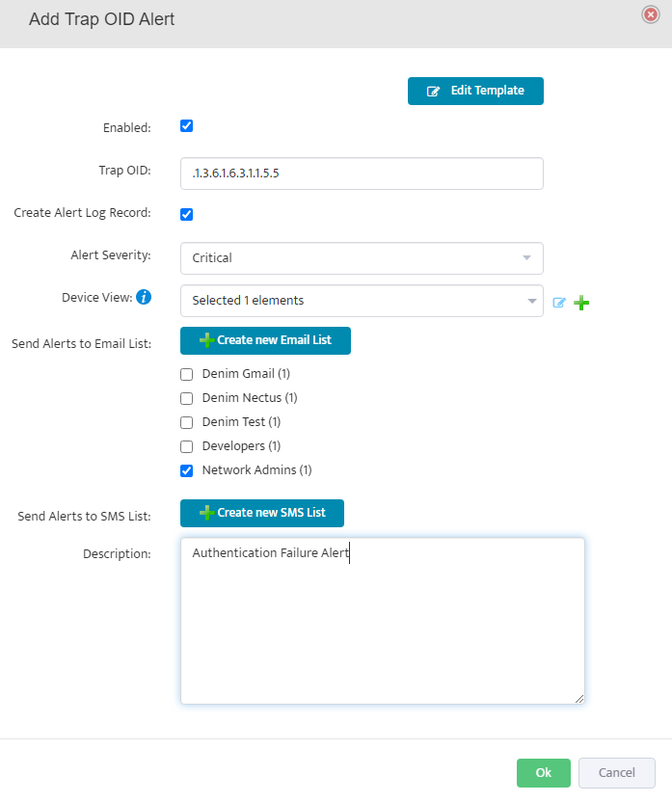672x802 pixels.
Task: Click inside the Description text area
Action: (382, 621)
